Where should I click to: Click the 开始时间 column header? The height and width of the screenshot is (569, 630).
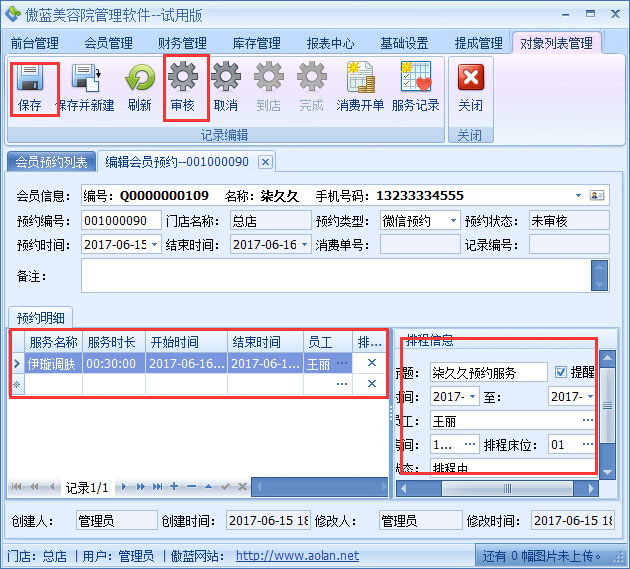tap(186, 342)
